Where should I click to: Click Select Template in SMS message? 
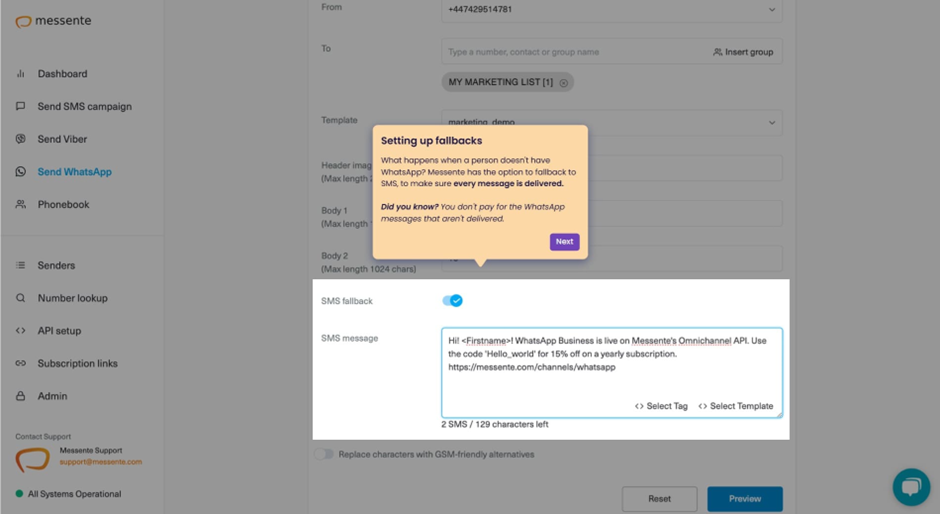pos(736,406)
